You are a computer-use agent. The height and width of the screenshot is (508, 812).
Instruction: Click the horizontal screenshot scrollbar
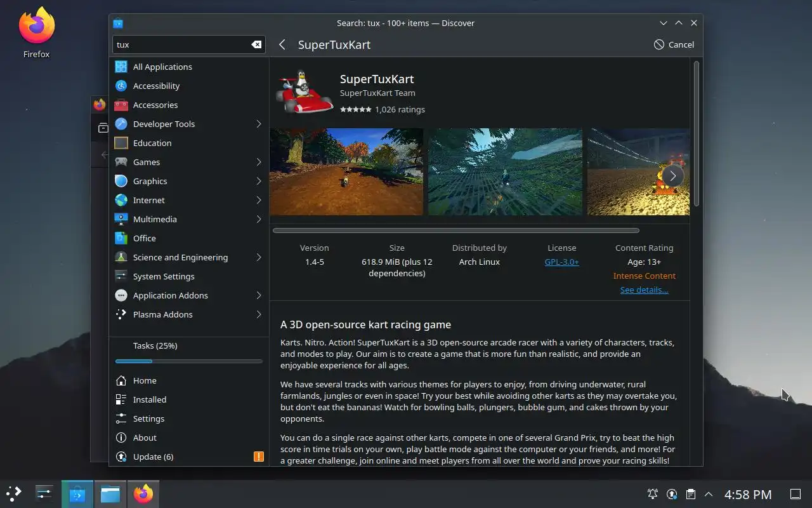coord(456,231)
